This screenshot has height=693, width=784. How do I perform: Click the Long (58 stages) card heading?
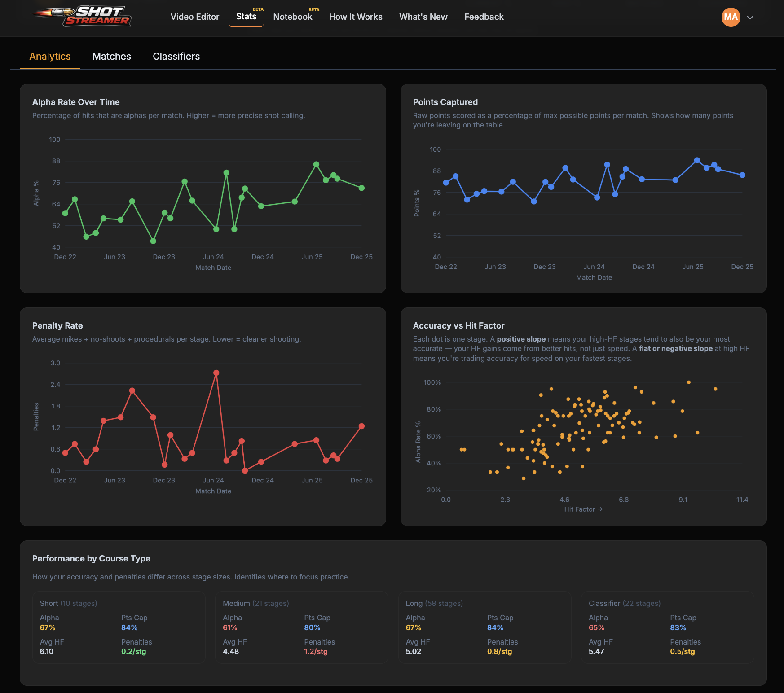click(434, 603)
